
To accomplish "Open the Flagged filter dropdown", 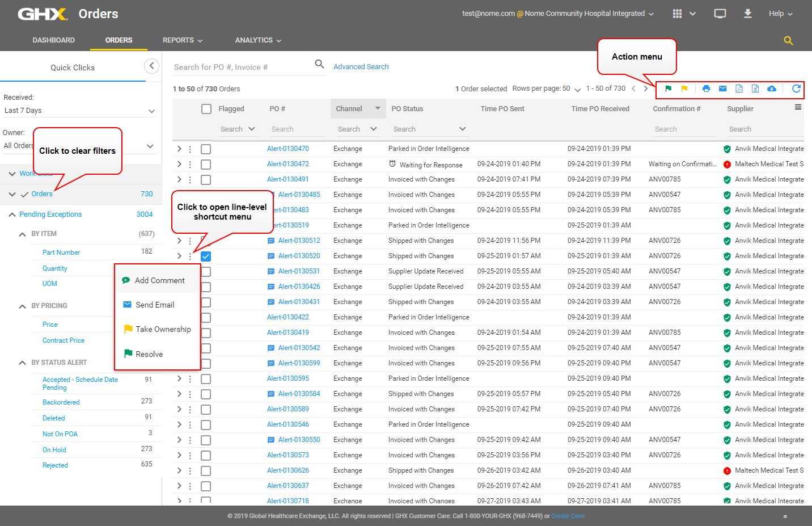I will pyautogui.click(x=252, y=129).
